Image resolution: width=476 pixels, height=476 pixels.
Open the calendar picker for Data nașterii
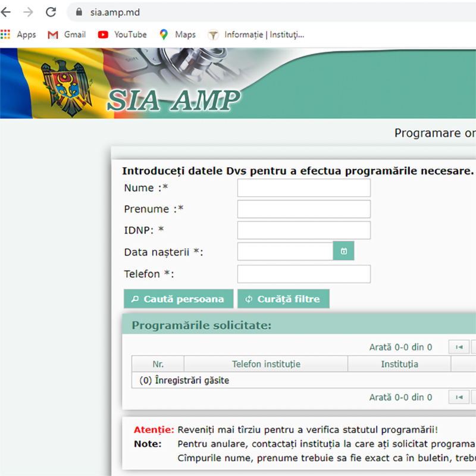click(344, 252)
